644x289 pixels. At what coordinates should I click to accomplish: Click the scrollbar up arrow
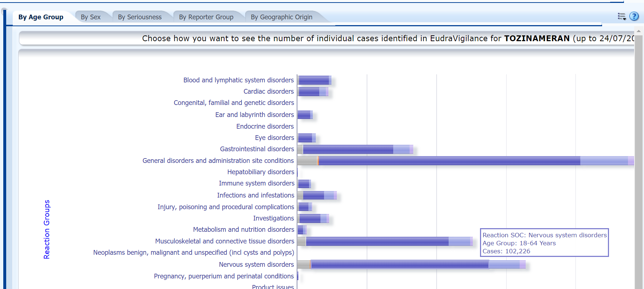click(639, 32)
